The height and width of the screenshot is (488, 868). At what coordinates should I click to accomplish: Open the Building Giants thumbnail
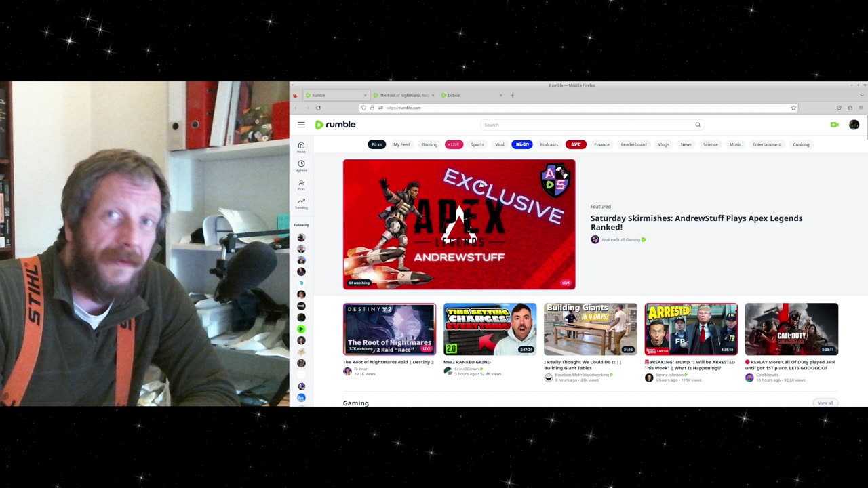[x=590, y=329]
